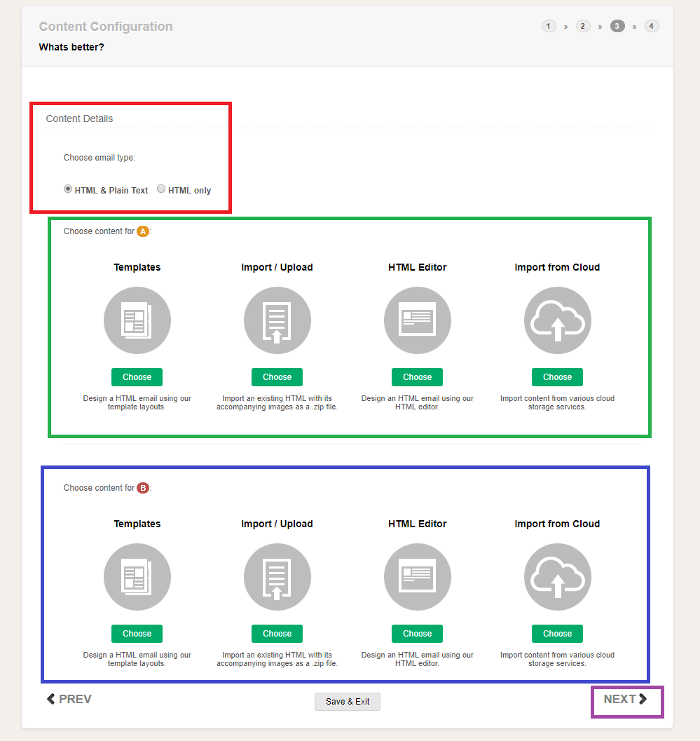The height and width of the screenshot is (741, 700).
Task: Click the orange A badge
Action: coord(143,231)
